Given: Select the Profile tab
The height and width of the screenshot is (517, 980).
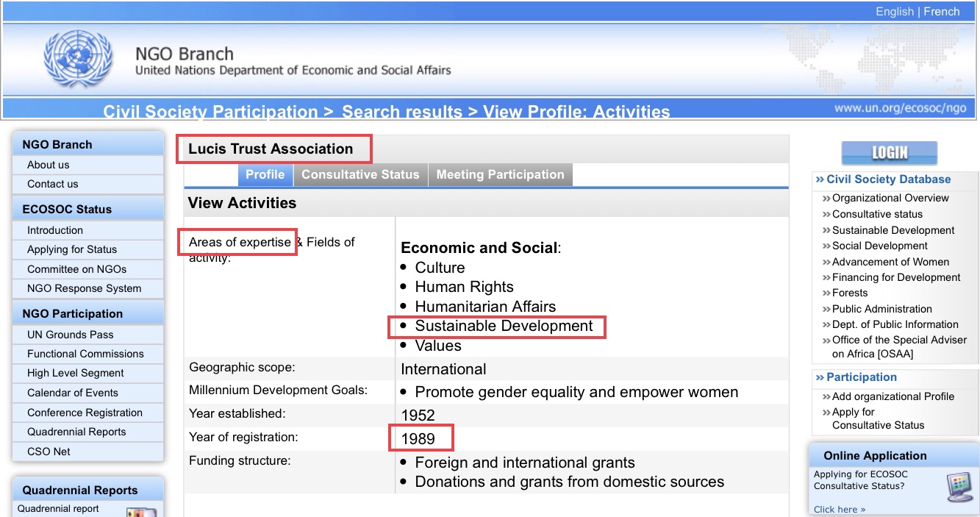Looking at the screenshot, I should 265,174.
